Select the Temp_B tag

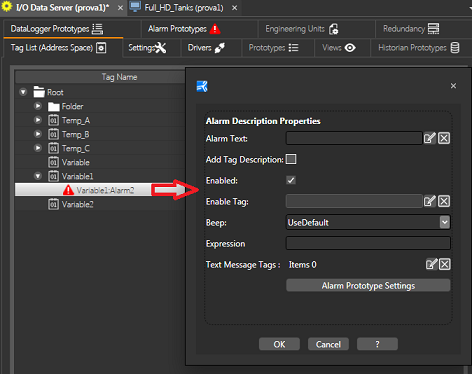76,134
